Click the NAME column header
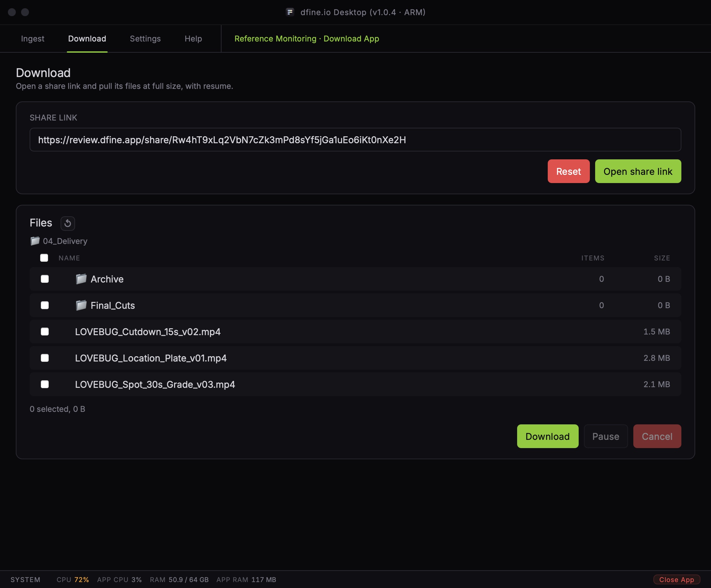 click(69, 258)
